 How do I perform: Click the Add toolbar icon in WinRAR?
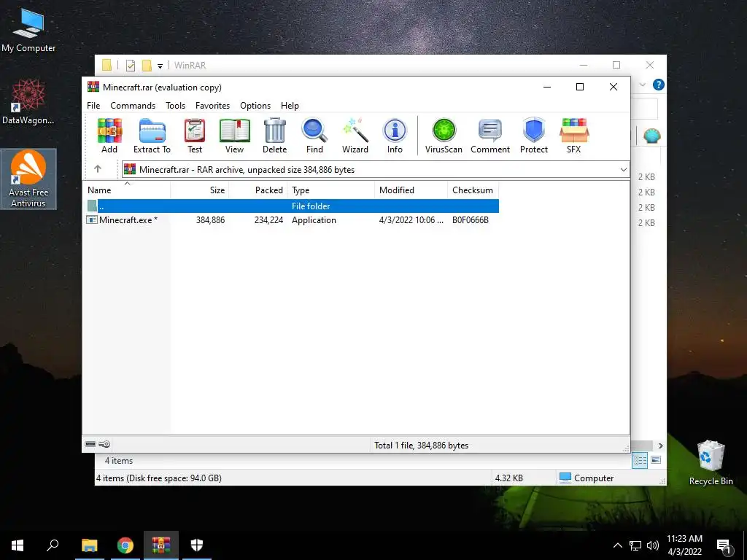[109, 136]
